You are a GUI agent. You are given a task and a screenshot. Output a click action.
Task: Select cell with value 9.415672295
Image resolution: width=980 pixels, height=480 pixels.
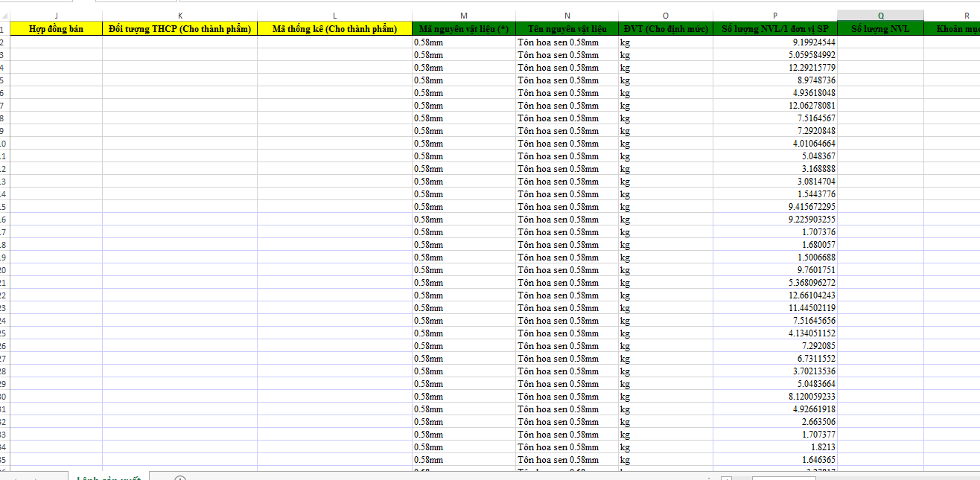coord(775,207)
